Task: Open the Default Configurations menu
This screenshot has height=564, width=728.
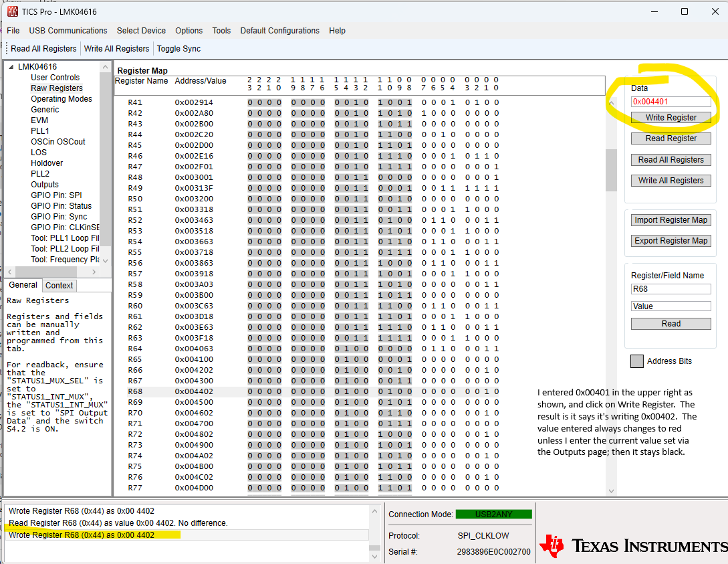Action: [x=279, y=31]
